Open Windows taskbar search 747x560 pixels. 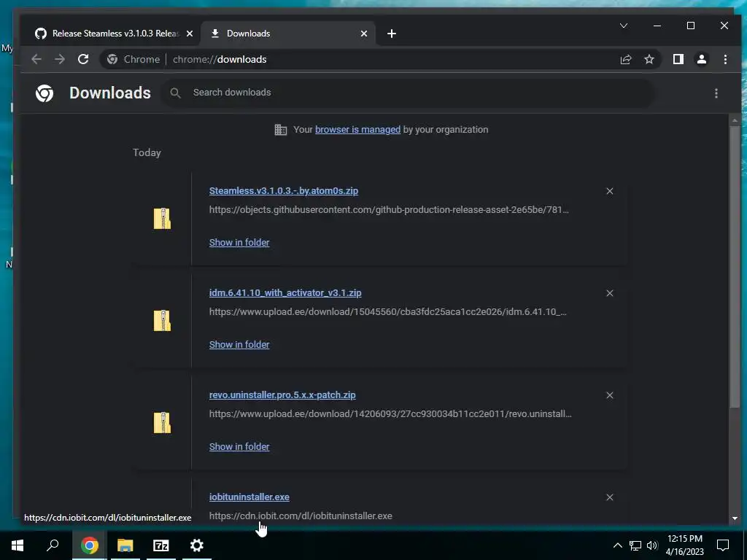[x=53, y=545]
